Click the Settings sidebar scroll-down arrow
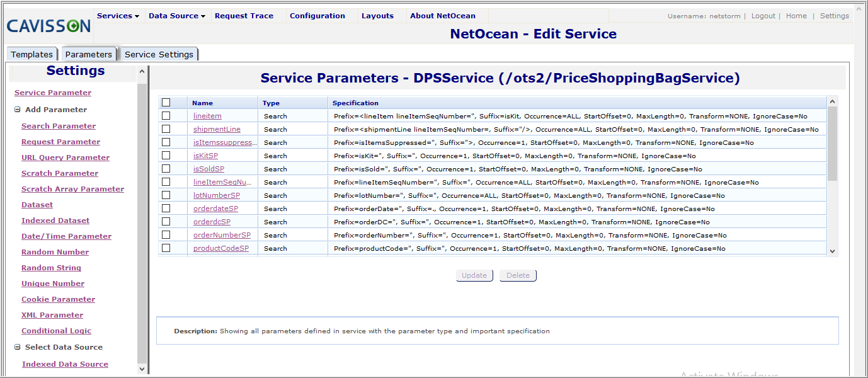The height and width of the screenshot is (378, 868). coord(142,369)
